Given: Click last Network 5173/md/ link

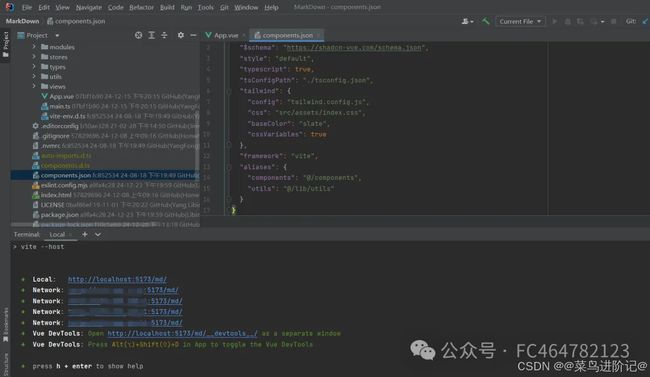Looking at the screenshot, I should 125,322.
